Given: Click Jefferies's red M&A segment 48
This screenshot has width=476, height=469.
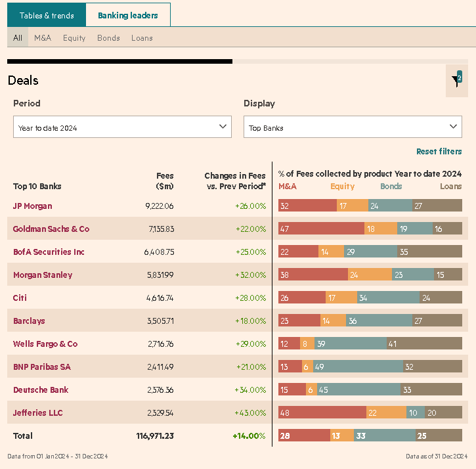Looking at the screenshot, I should 322,413.
